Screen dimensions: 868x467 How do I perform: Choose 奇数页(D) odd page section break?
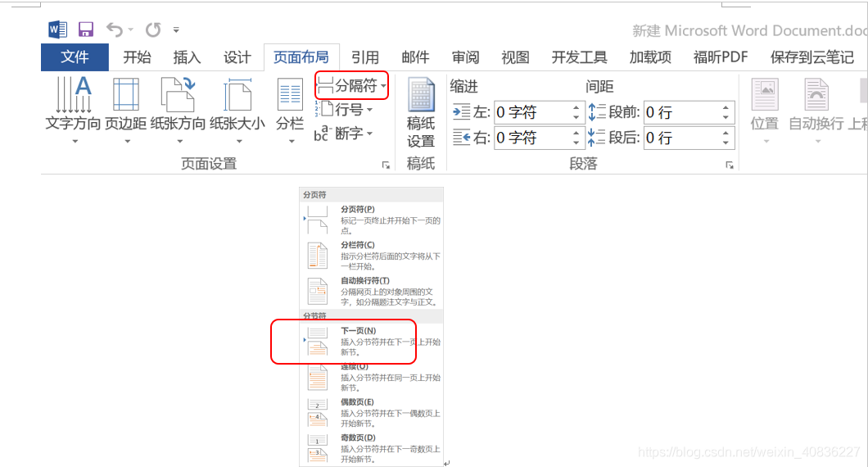[x=372, y=449]
